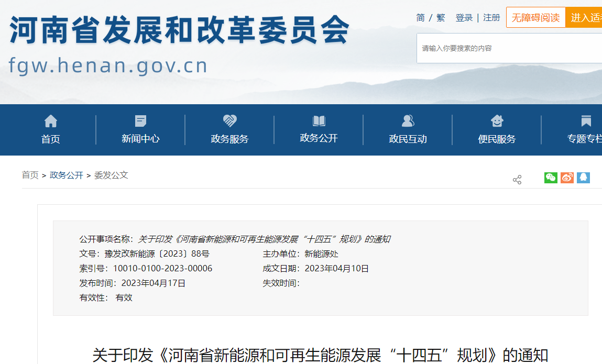Switch to traditional Chinese with 繁
The width and height of the screenshot is (602, 364).
[441, 18]
